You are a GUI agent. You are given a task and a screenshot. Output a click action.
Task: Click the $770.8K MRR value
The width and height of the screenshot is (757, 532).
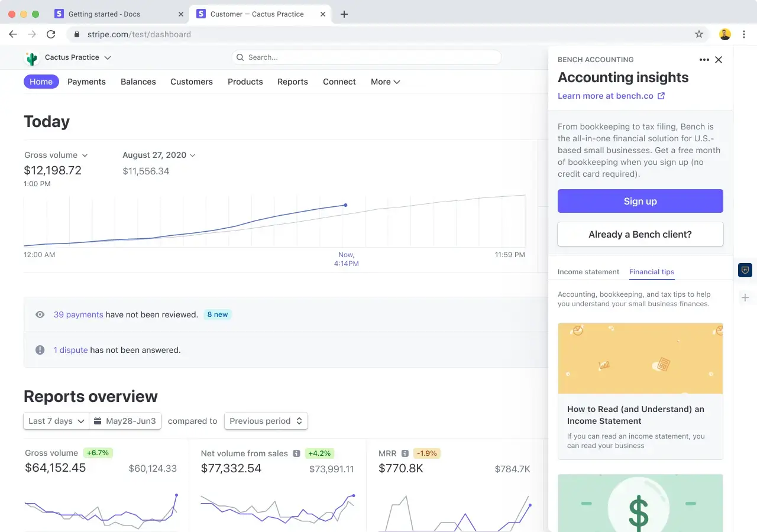[401, 468]
